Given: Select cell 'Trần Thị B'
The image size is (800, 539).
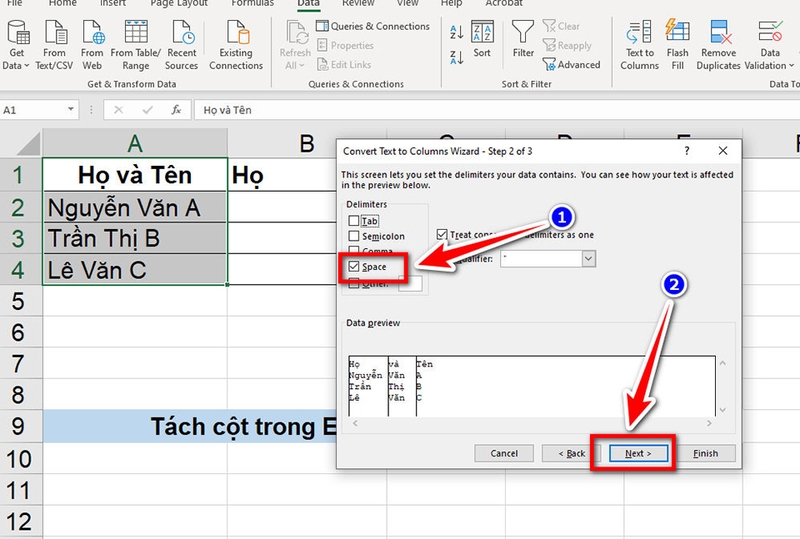Looking at the screenshot, I should pyautogui.click(x=135, y=238).
